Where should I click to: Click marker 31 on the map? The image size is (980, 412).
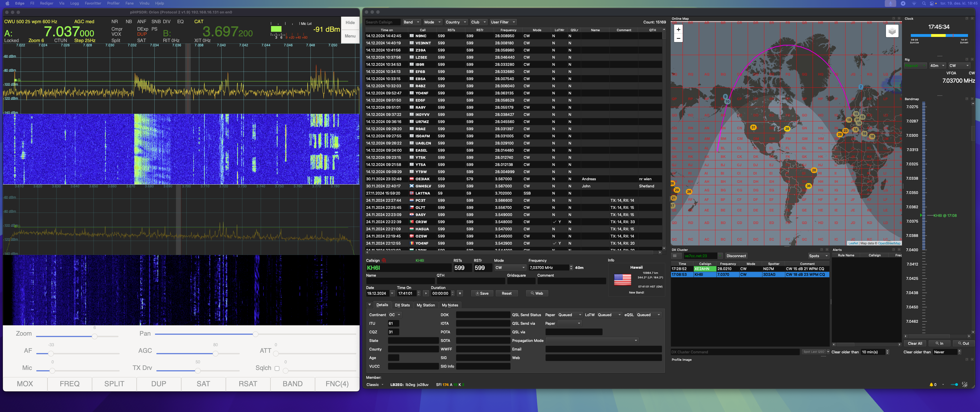click(753, 128)
